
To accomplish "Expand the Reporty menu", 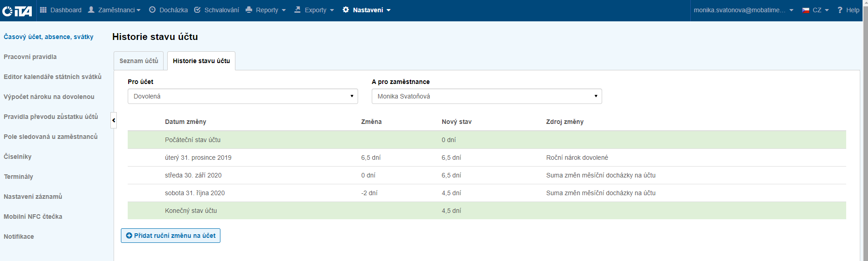I will [x=266, y=10].
